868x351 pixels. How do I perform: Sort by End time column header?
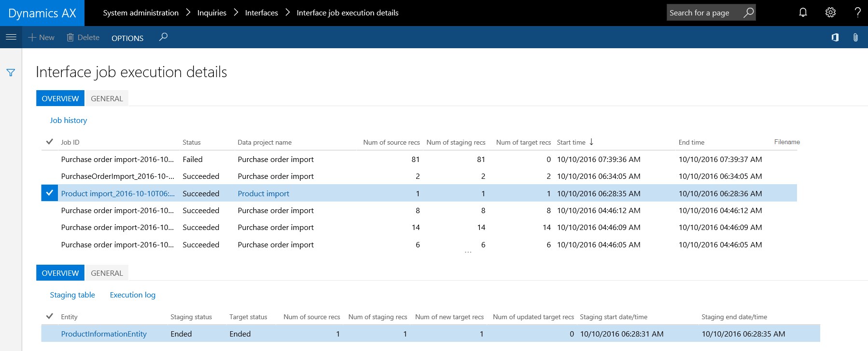point(691,142)
